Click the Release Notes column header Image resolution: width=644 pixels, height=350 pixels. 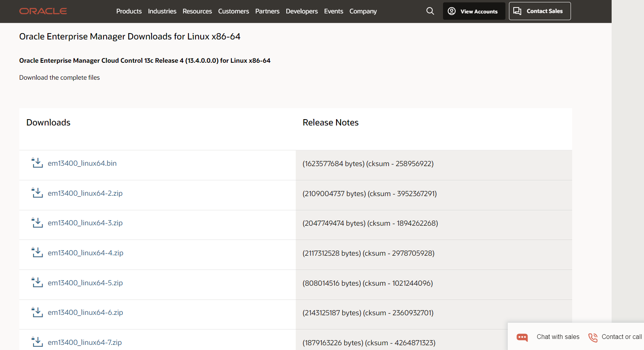(330, 122)
